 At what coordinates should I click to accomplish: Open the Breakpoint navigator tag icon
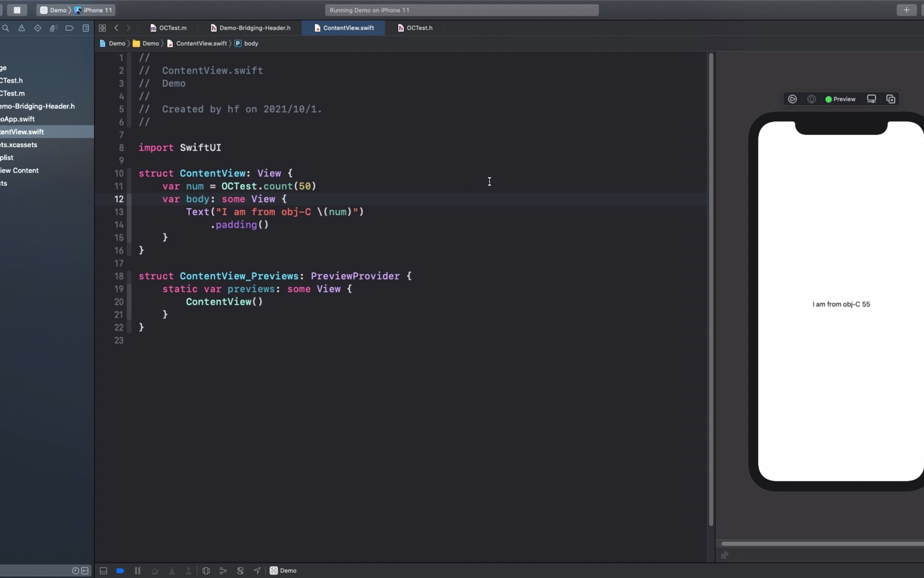click(70, 28)
